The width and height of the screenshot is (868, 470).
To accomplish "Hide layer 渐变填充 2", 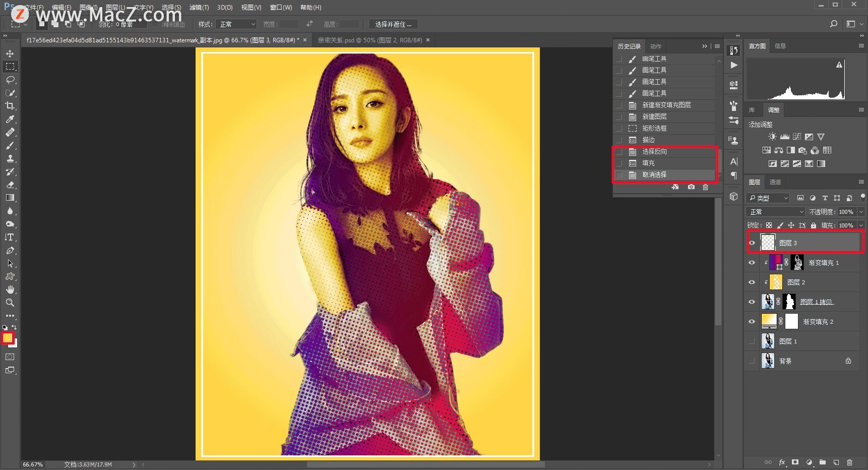I will (752, 322).
